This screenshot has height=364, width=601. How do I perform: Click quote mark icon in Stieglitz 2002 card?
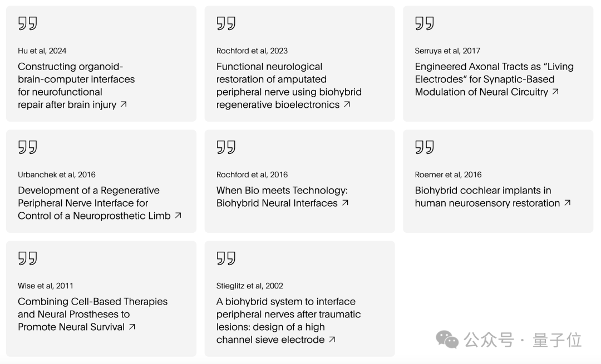pyautogui.click(x=226, y=258)
